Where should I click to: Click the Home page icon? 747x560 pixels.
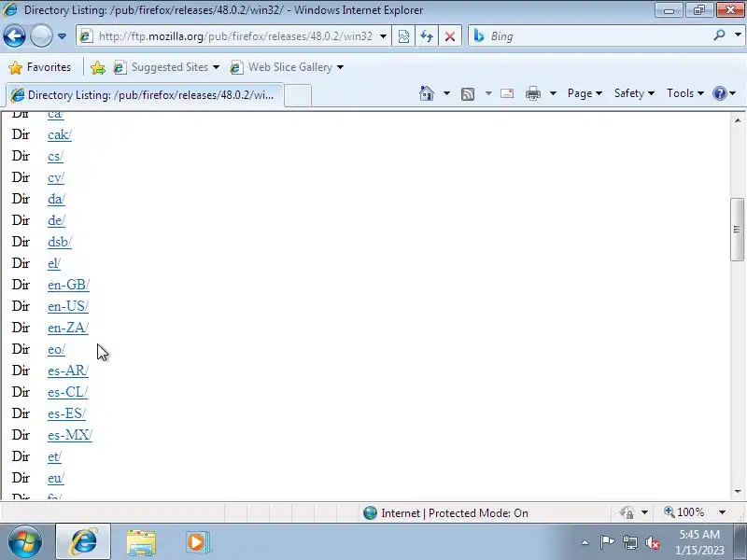click(427, 93)
